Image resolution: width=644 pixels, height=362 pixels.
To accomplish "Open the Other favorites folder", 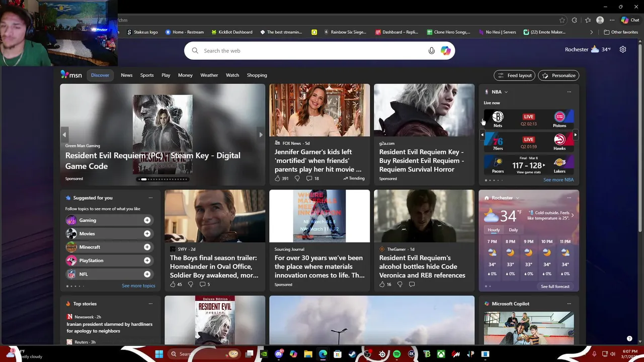I will (621, 32).
